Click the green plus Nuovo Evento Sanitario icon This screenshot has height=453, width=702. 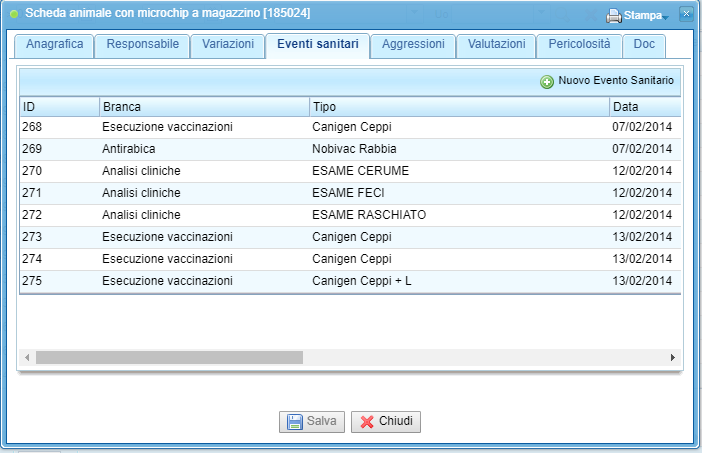pos(547,82)
